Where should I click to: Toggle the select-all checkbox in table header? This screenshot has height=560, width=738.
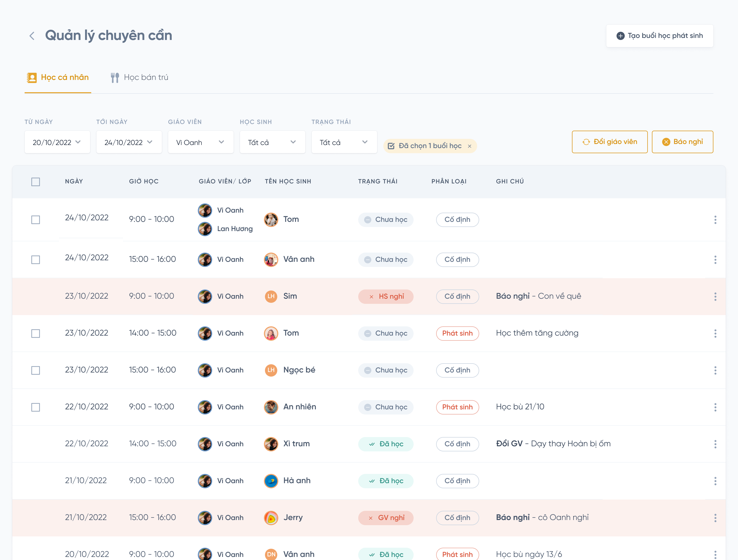36,182
